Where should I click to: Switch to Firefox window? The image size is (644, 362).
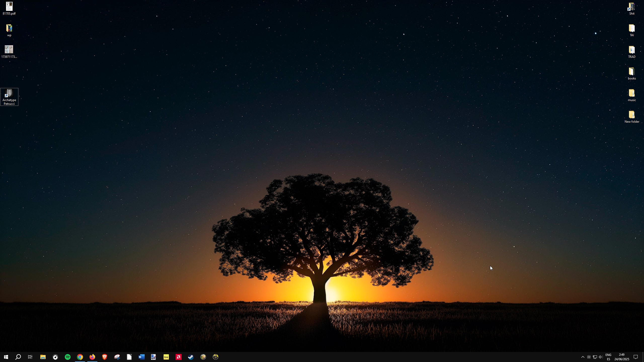point(92,357)
